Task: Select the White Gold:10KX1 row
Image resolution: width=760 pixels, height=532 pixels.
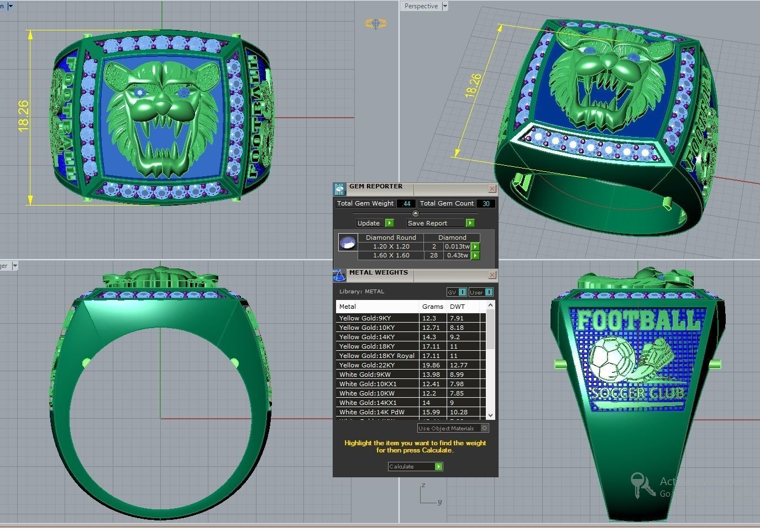Action: (411, 384)
